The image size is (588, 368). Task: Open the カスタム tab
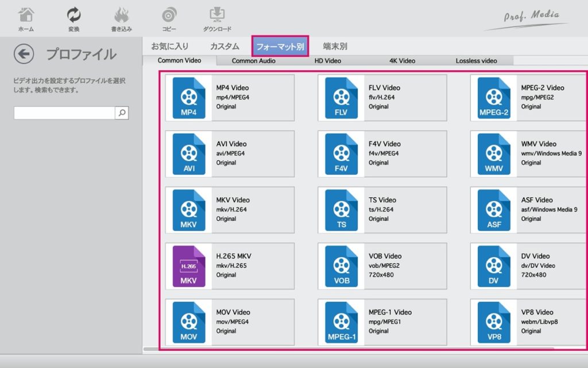coord(225,46)
